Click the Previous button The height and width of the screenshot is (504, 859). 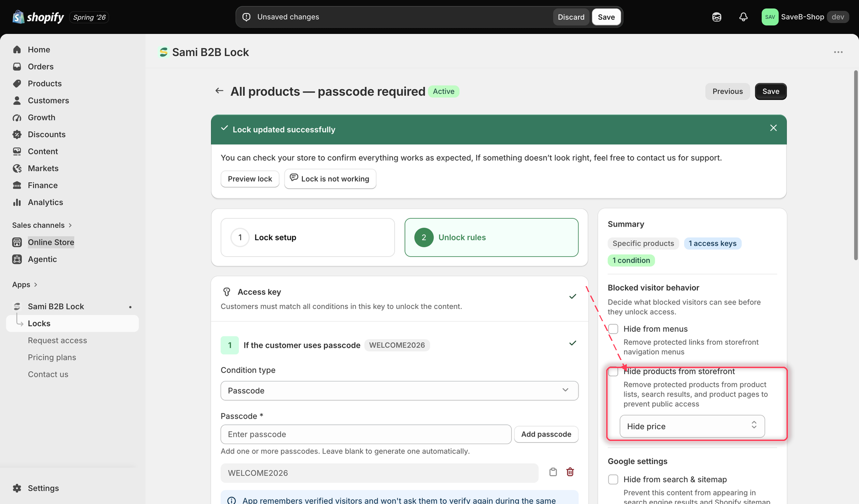[727, 91]
